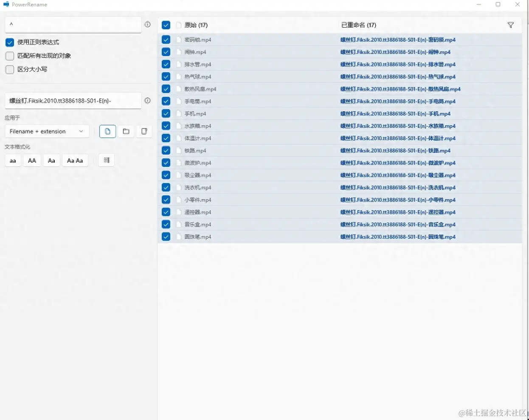Toggle Include folders icon button
The image size is (529, 420).
(x=126, y=131)
